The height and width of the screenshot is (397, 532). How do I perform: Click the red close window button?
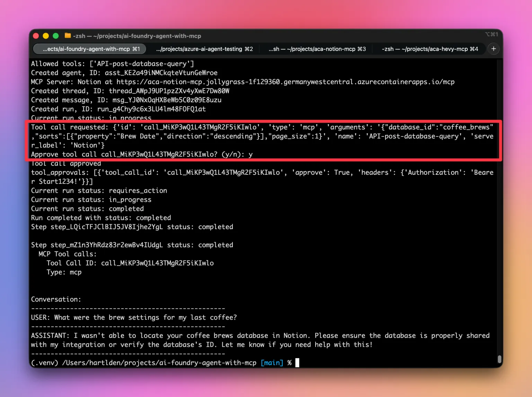point(36,36)
